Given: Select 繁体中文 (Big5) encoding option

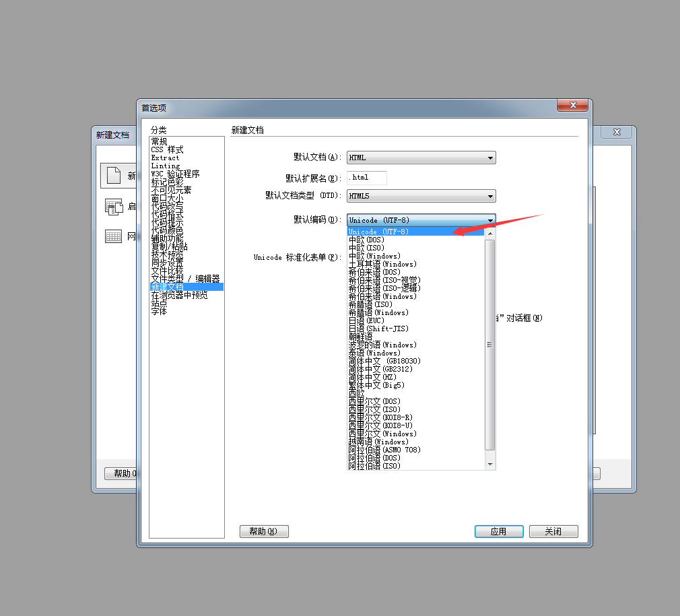Looking at the screenshot, I should [376, 385].
